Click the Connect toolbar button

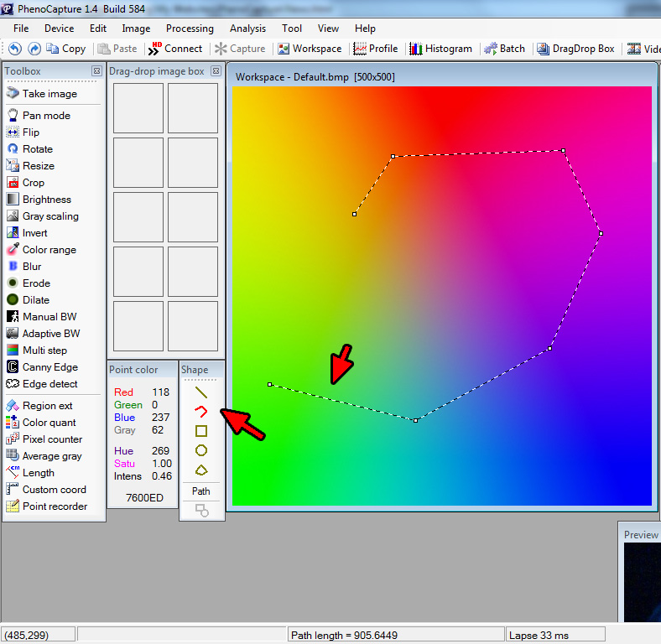pyautogui.click(x=175, y=49)
